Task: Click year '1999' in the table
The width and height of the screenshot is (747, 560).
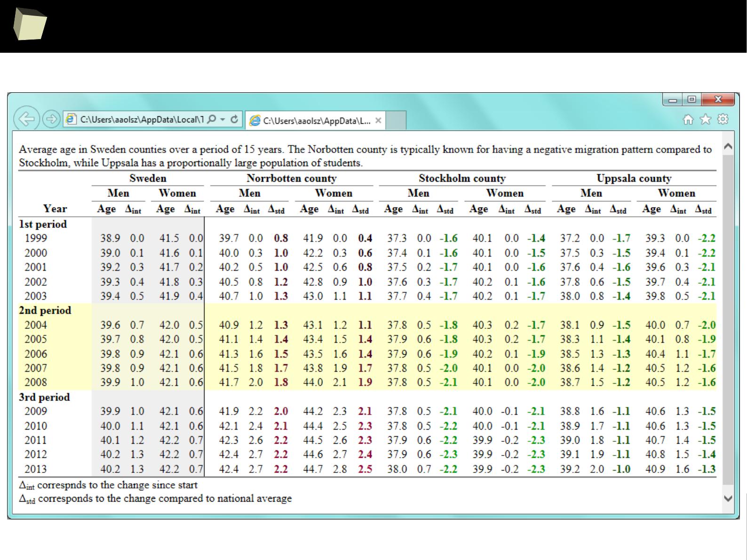Action: [x=36, y=238]
